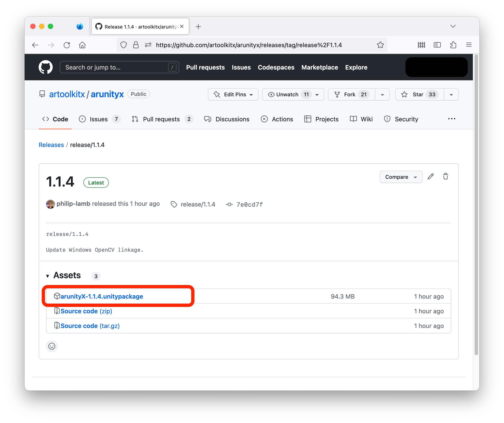
Task: Open the artoolkitx owner link
Action: coord(67,94)
